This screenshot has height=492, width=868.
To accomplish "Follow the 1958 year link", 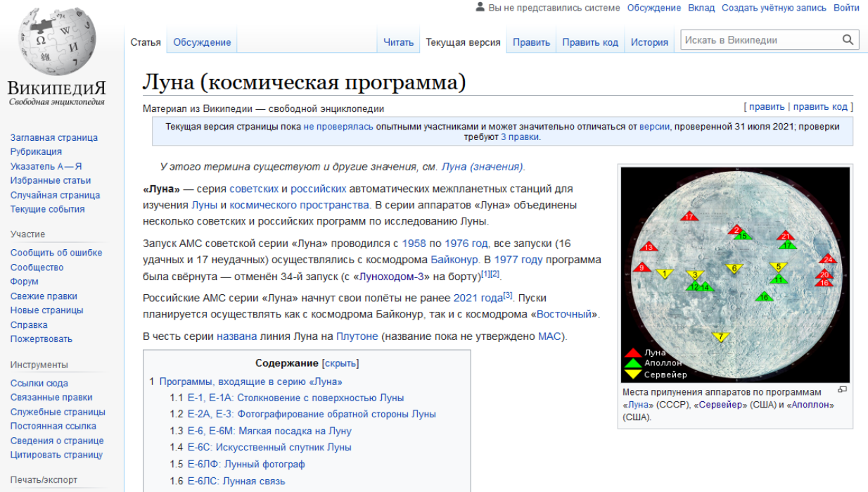I will 414,244.
